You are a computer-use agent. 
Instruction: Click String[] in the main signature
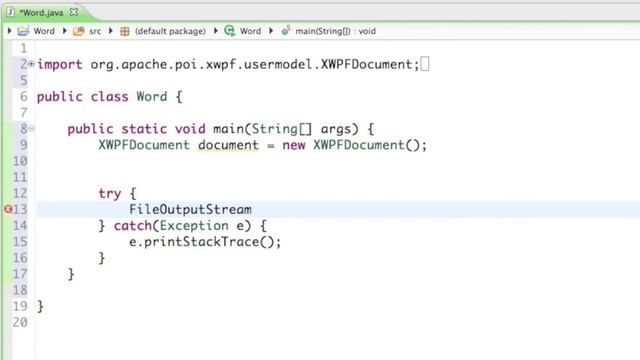(x=282, y=129)
